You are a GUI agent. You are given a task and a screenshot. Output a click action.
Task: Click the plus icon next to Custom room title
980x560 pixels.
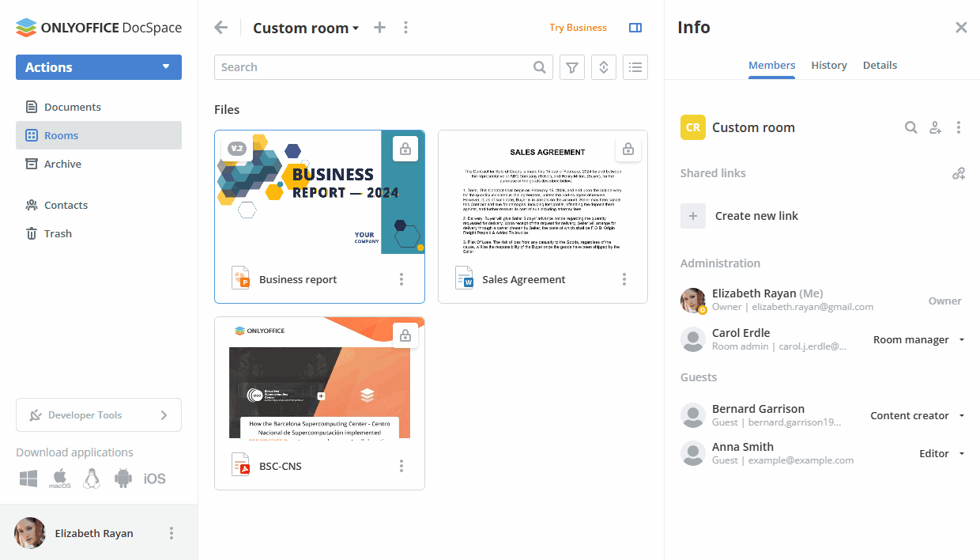pyautogui.click(x=380, y=28)
